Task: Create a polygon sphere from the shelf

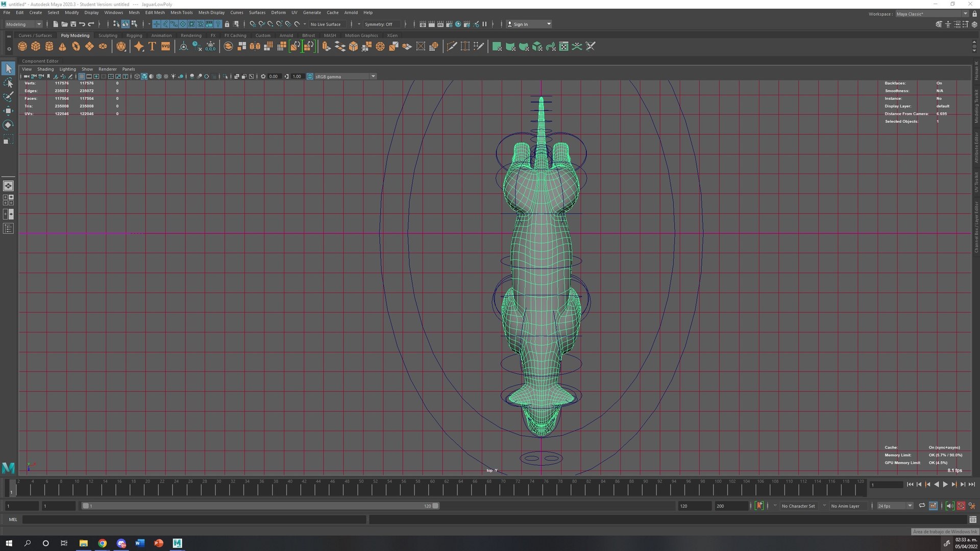Action: pos(22,46)
